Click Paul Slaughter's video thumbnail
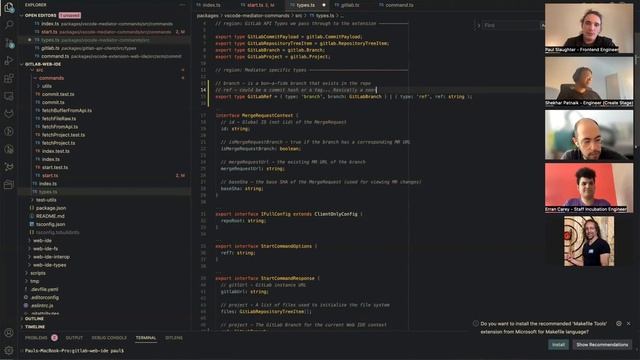This screenshot has width=640, height=360. [x=589, y=28]
